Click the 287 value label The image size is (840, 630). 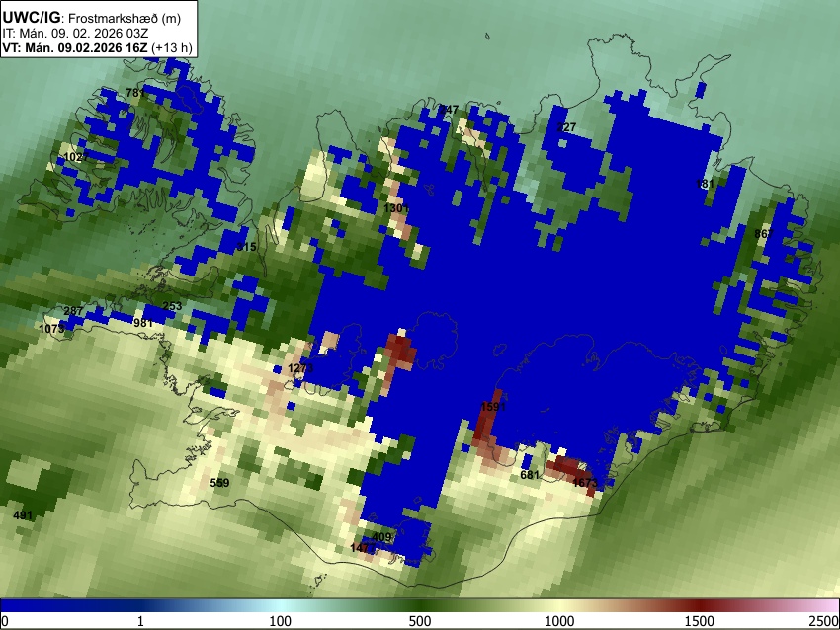pyautogui.click(x=73, y=311)
